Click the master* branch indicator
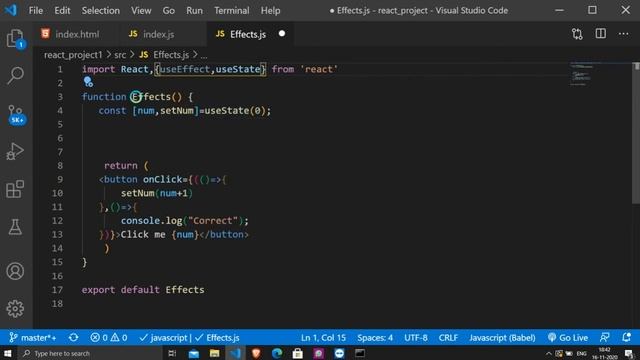 tap(33, 338)
